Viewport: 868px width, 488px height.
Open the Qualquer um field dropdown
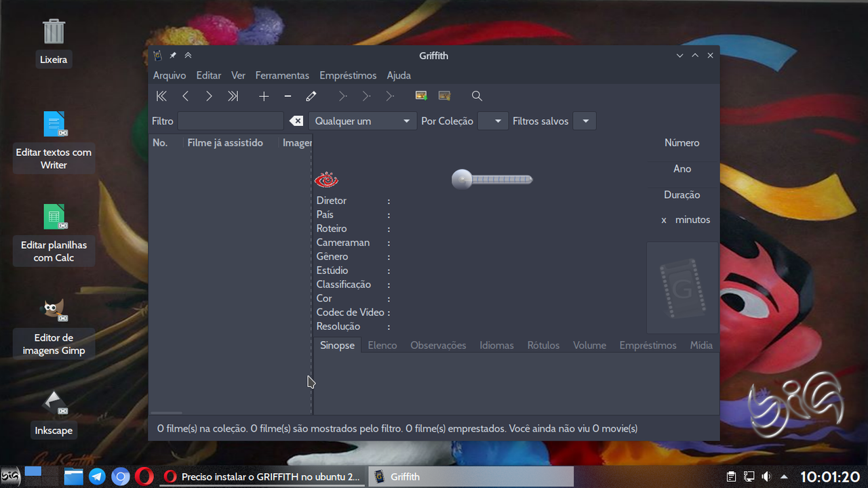[x=362, y=121]
